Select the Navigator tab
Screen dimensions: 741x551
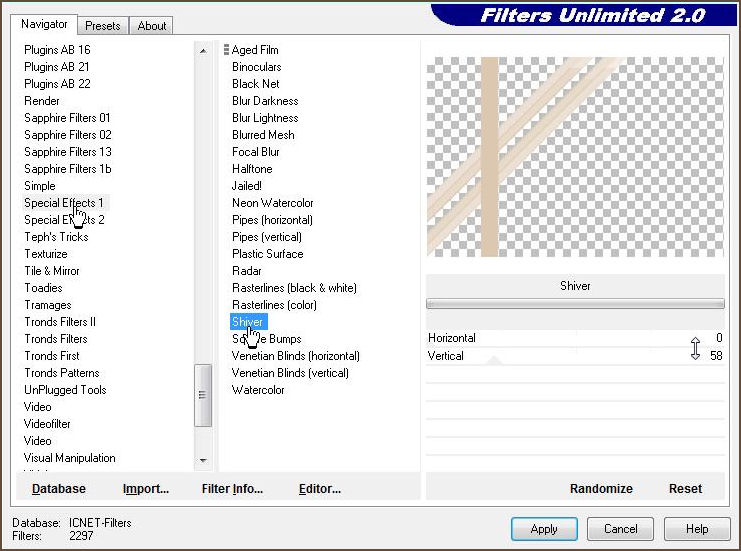point(44,24)
